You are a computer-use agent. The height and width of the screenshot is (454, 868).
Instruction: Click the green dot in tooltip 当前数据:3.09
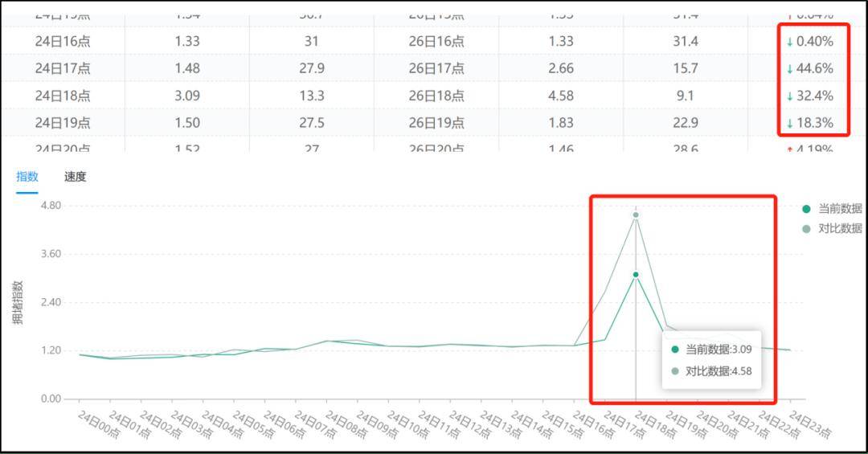tap(674, 350)
